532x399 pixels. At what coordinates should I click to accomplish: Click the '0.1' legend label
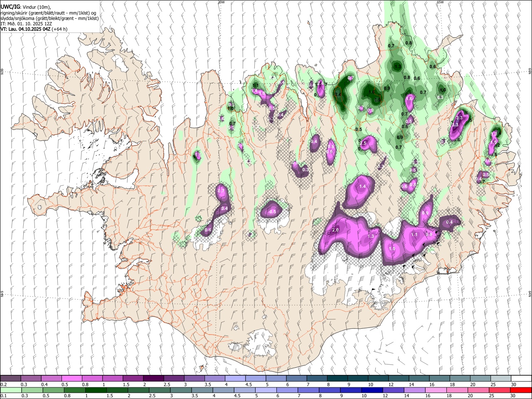click(x=4, y=396)
